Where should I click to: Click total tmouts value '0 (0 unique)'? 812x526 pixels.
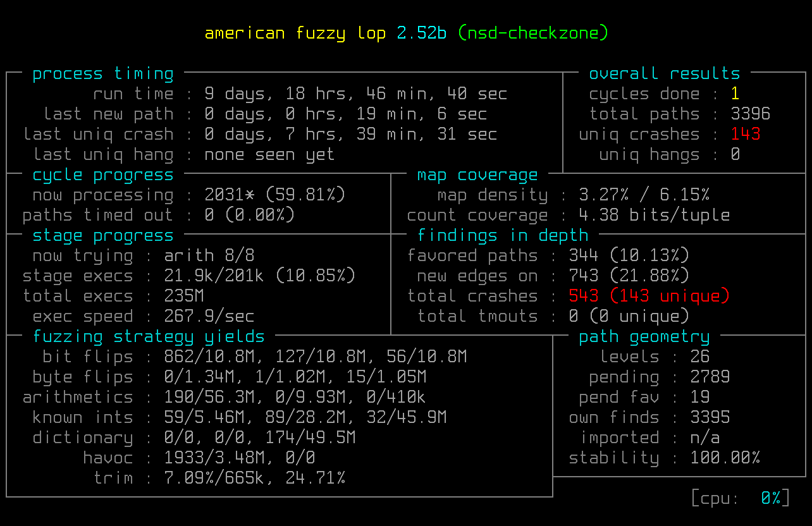click(629, 317)
